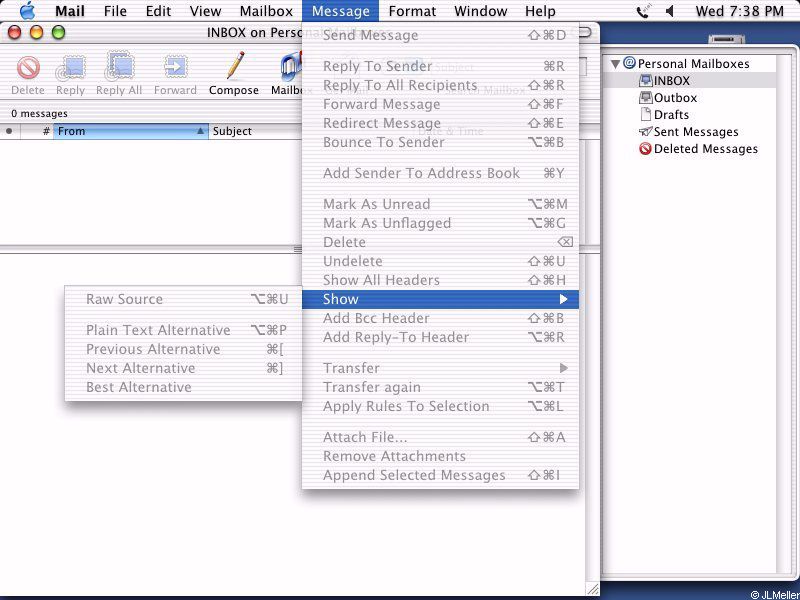The height and width of the screenshot is (600, 800).
Task: Click the highlighted Show submenu item
Action: point(440,299)
